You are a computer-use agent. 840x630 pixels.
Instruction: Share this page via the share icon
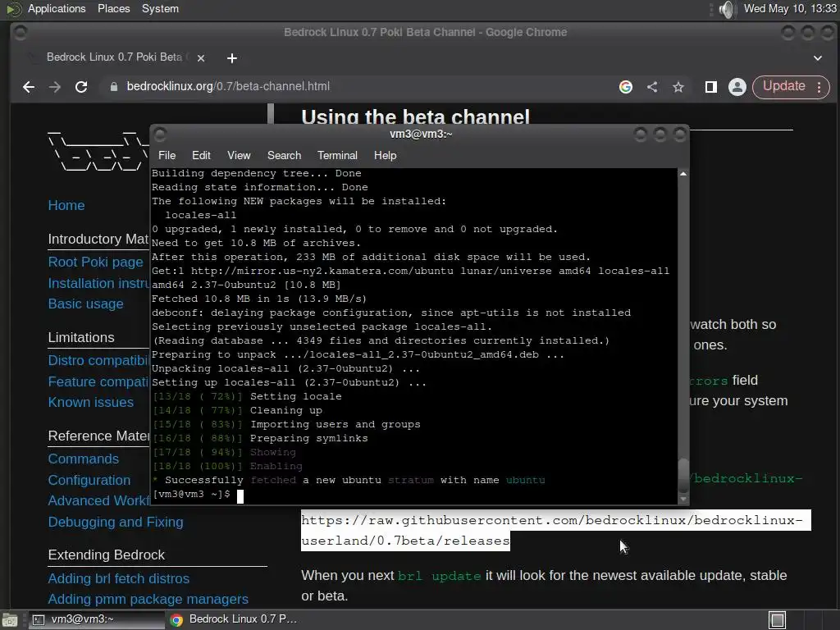coord(652,87)
